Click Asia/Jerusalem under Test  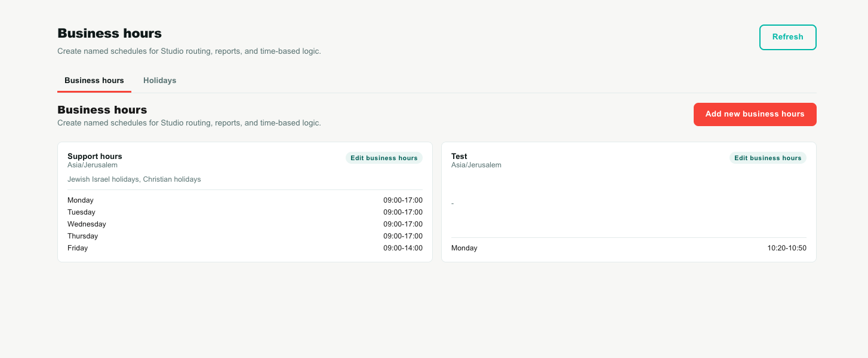476,165
